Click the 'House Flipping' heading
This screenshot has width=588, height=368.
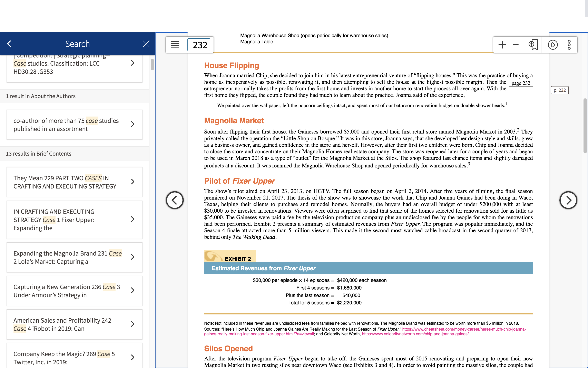[232, 65]
